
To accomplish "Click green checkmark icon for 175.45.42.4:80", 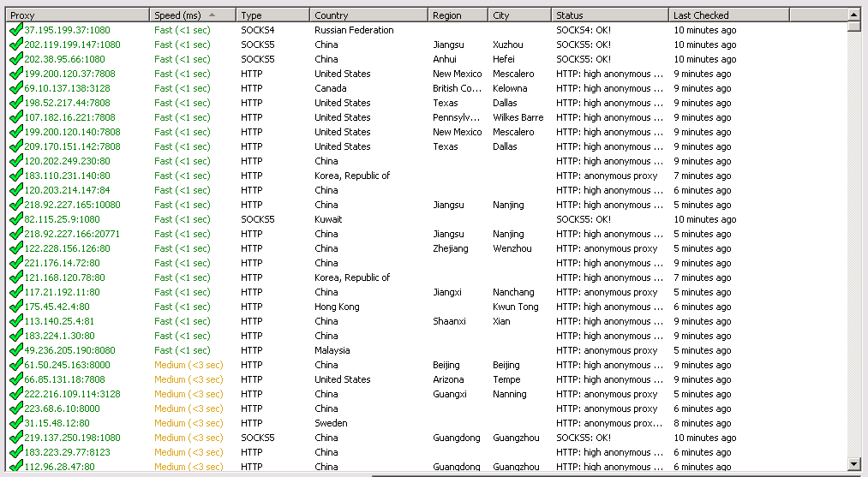I will pos(16,306).
